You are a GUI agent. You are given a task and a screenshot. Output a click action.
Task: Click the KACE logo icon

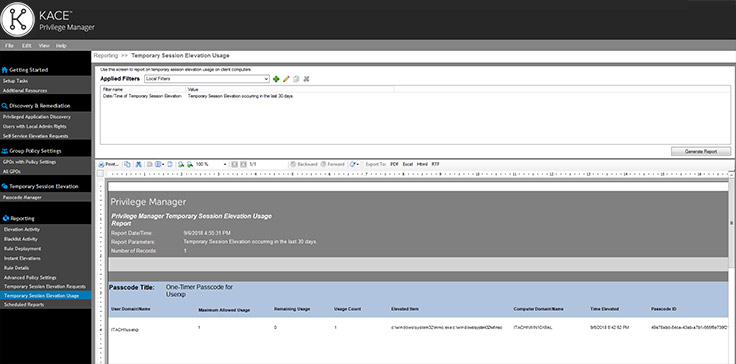(18, 19)
